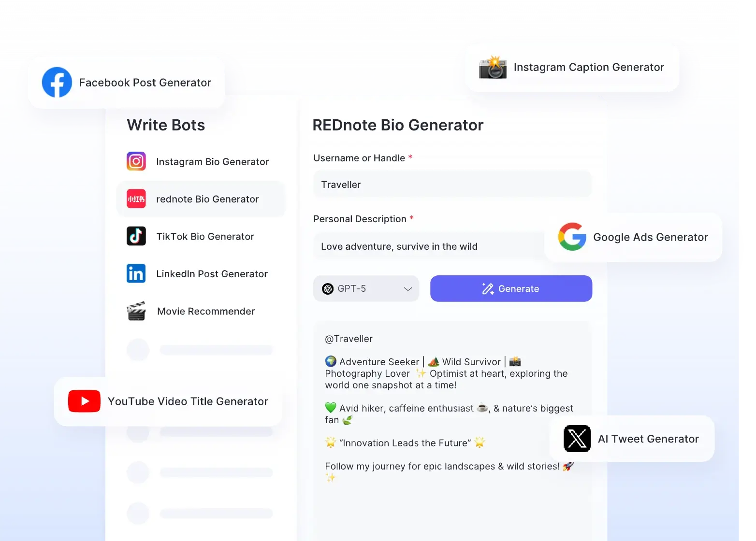Open the Movie Recommender bot

click(x=201, y=311)
